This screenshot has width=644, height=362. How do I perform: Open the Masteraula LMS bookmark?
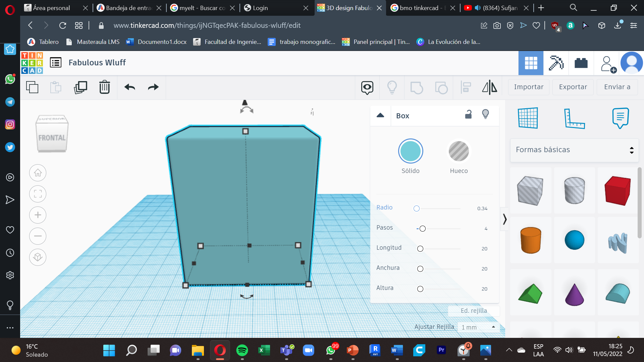93,42
